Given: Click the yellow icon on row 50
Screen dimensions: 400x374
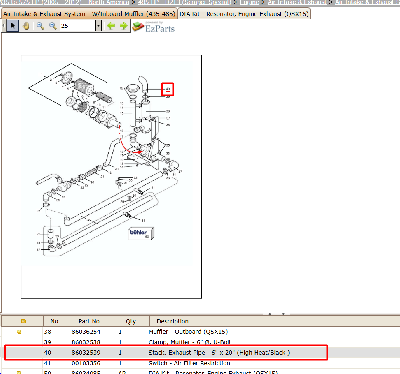Looking at the screenshot, I should [x=19, y=372].
